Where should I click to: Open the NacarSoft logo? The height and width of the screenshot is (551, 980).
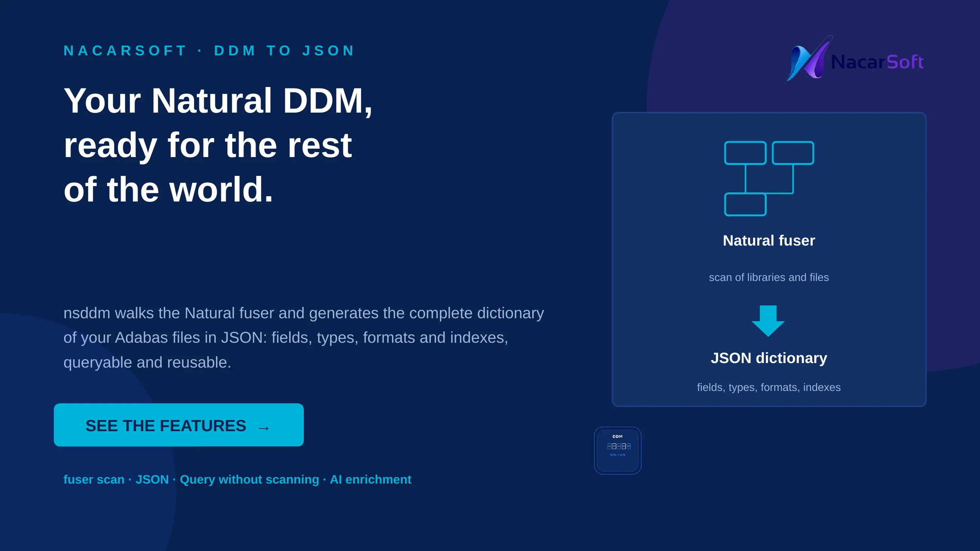(855, 58)
